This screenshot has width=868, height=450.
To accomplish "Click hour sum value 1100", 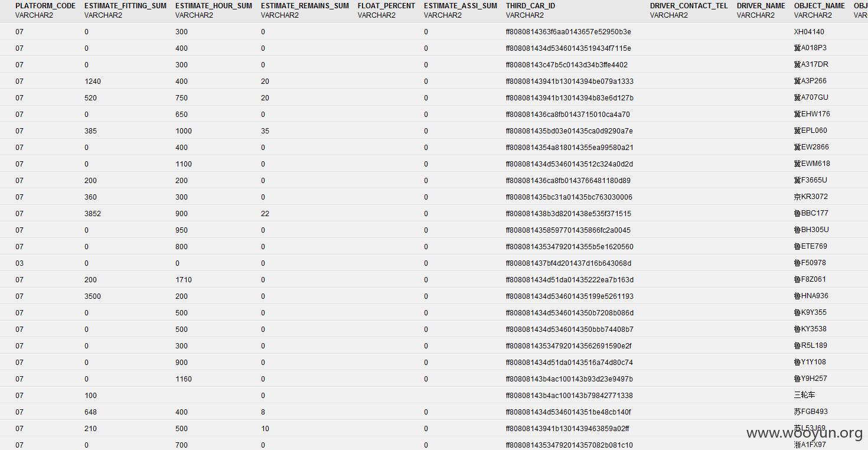I will pos(184,164).
